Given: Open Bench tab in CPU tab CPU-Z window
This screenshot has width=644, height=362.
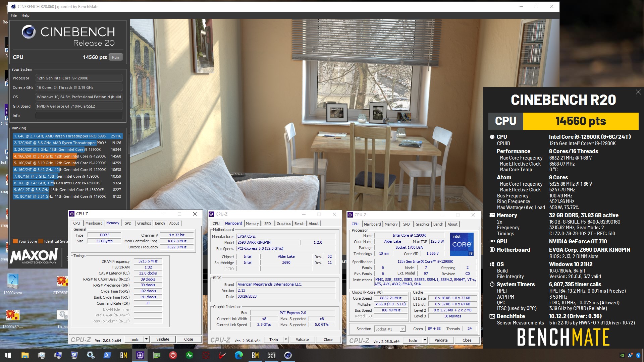Looking at the screenshot, I should [x=438, y=224].
